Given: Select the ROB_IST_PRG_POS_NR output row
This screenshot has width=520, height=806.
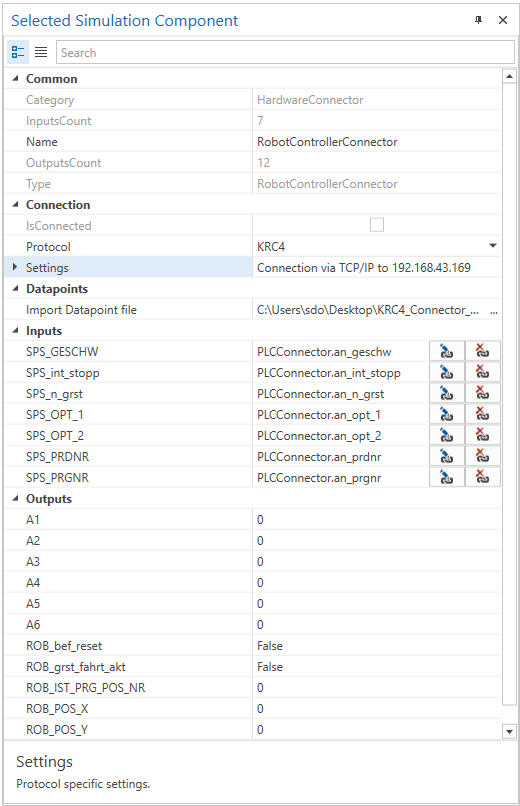Looking at the screenshot, I should click(252, 688).
